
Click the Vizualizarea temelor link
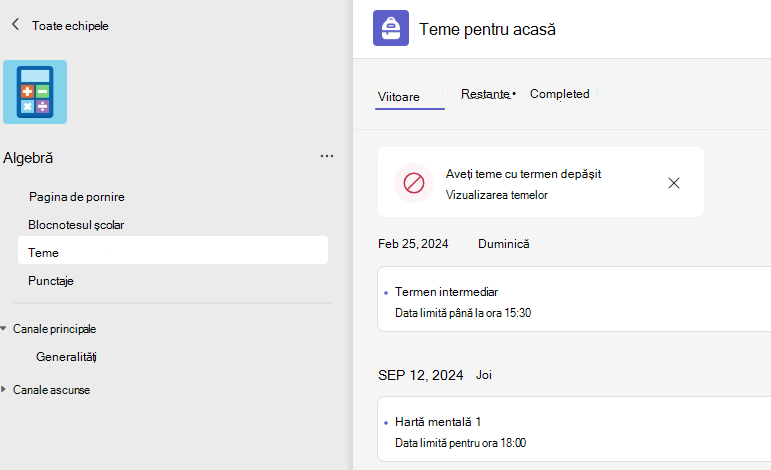tap(497, 195)
